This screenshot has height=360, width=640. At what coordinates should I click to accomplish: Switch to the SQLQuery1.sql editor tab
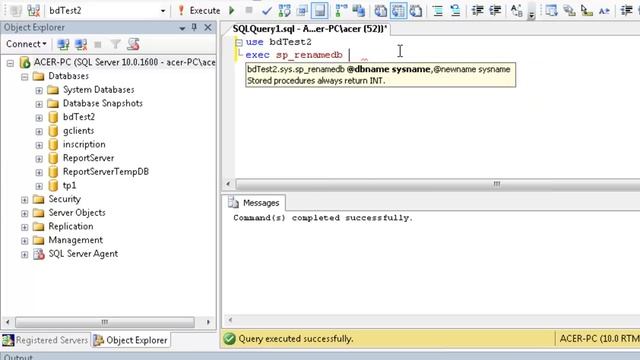310,29
